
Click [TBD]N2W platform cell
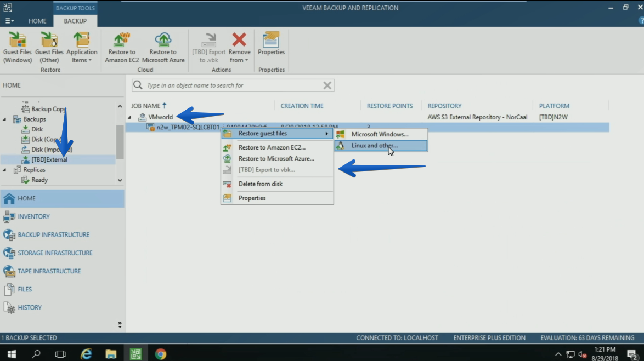(553, 117)
